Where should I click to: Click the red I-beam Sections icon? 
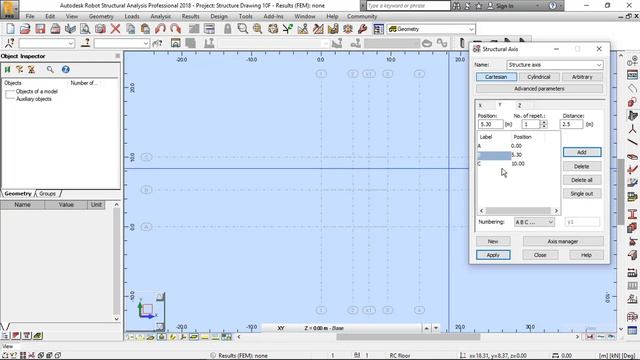pyautogui.click(x=632, y=213)
